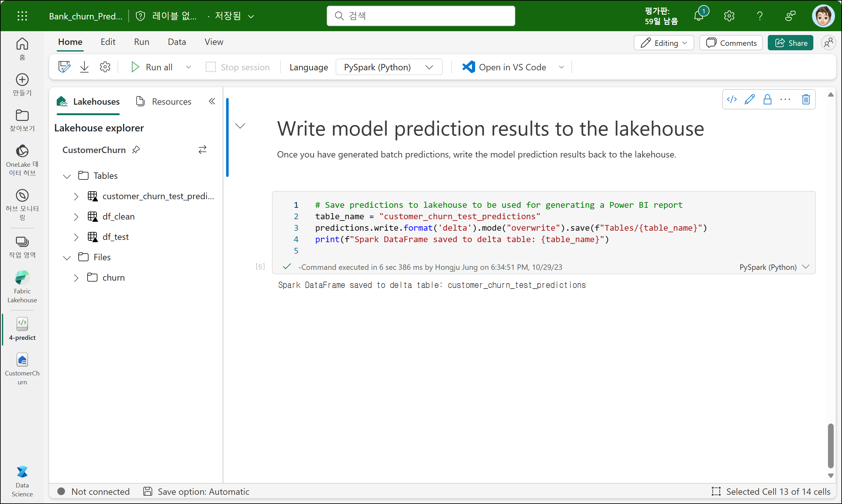Click the convert to code cell icon
Image resolution: width=842 pixels, height=504 pixels.
(731, 100)
